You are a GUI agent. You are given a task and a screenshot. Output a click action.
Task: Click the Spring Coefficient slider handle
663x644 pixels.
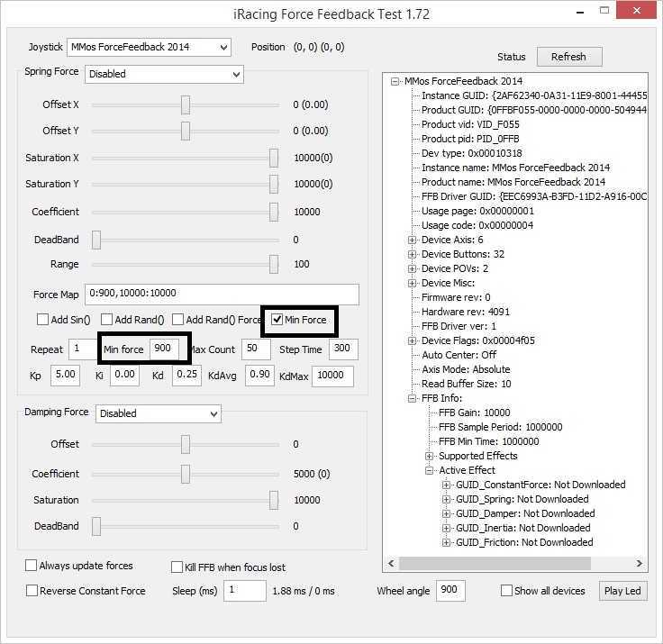pos(274,212)
